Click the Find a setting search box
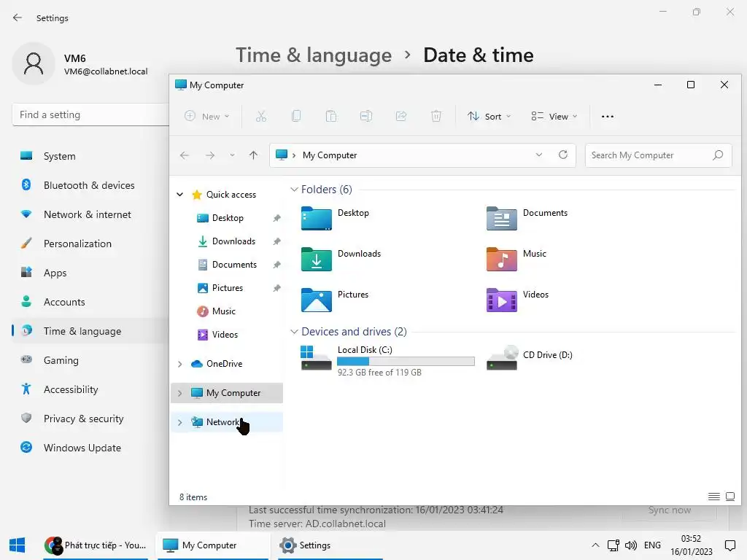Viewport: 747px width, 560px height. pos(90,114)
